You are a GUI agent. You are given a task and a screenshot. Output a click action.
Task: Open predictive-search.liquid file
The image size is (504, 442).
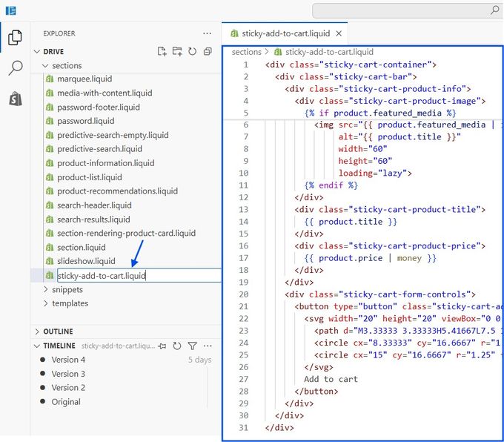point(99,149)
